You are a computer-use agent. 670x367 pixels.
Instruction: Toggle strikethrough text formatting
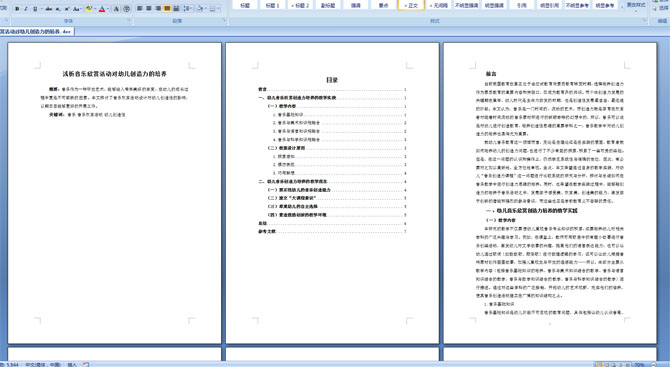pos(49,9)
